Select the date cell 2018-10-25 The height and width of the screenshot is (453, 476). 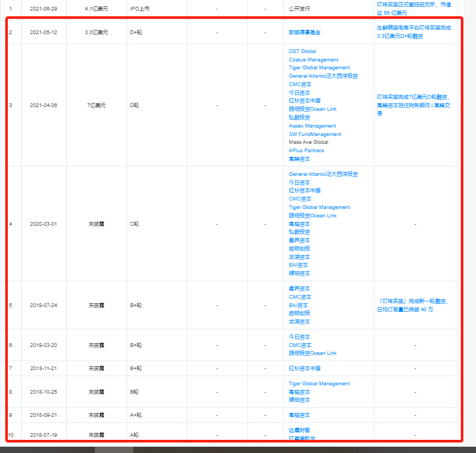pos(44,392)
